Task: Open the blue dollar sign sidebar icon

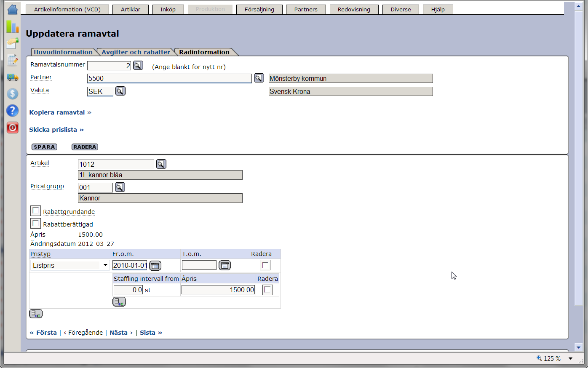Action: (13, 93)
